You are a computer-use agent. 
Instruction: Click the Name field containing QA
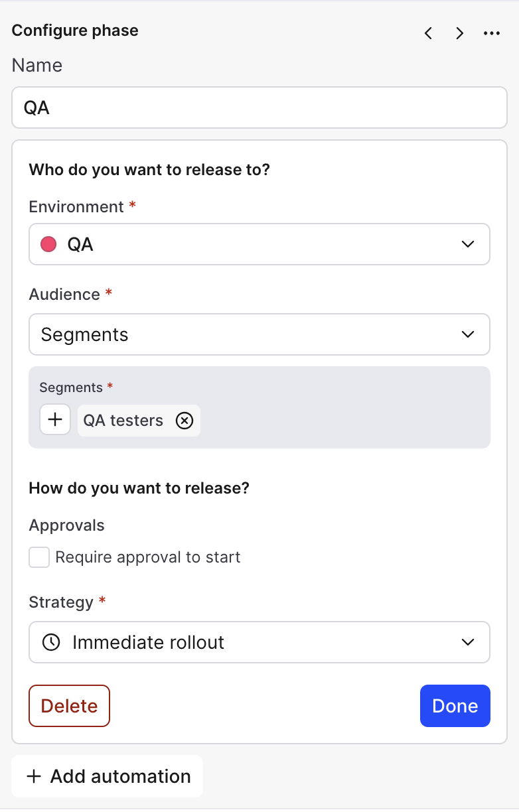(x=259, y=107)
